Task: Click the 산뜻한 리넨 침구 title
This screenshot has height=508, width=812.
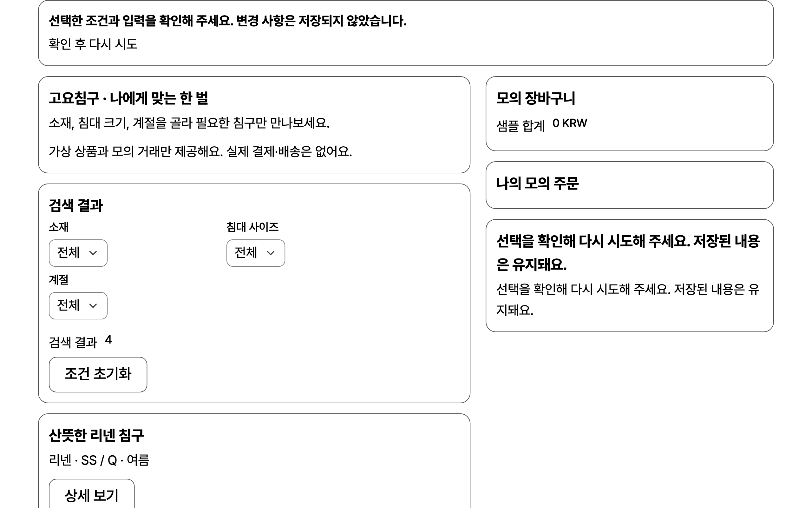Action: [x=96, y=435]
